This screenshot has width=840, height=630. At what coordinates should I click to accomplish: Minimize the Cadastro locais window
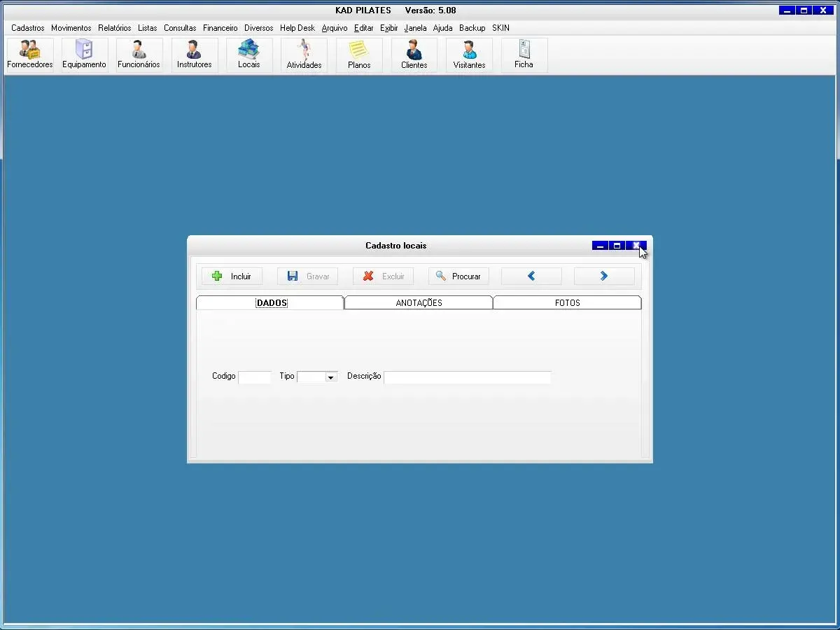pyautogui.click(x=600, y=246)
